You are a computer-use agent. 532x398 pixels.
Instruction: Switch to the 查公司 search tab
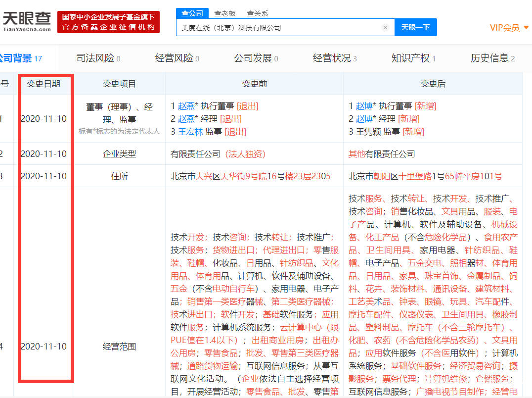point(192,13)
